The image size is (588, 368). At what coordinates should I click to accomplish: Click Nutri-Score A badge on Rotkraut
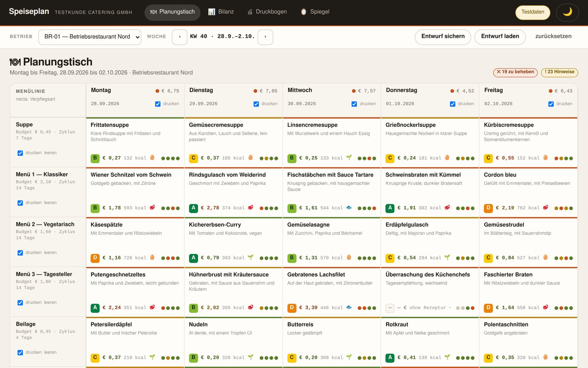pyautogui.click(x=390, y=358)
